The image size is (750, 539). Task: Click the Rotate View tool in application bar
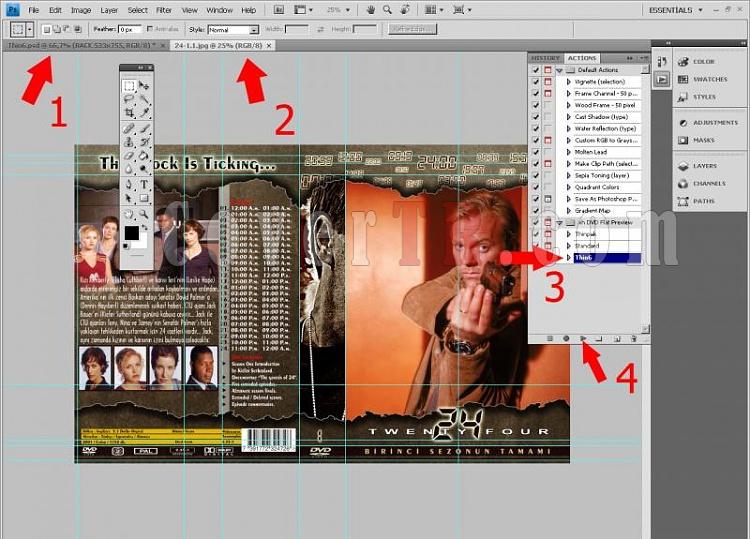click(405, 10)
